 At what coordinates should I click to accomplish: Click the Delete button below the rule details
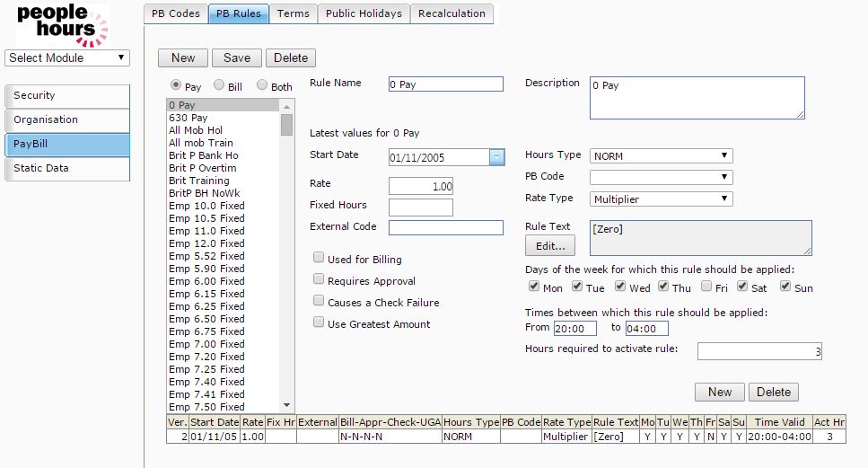[x=773, y=392]
